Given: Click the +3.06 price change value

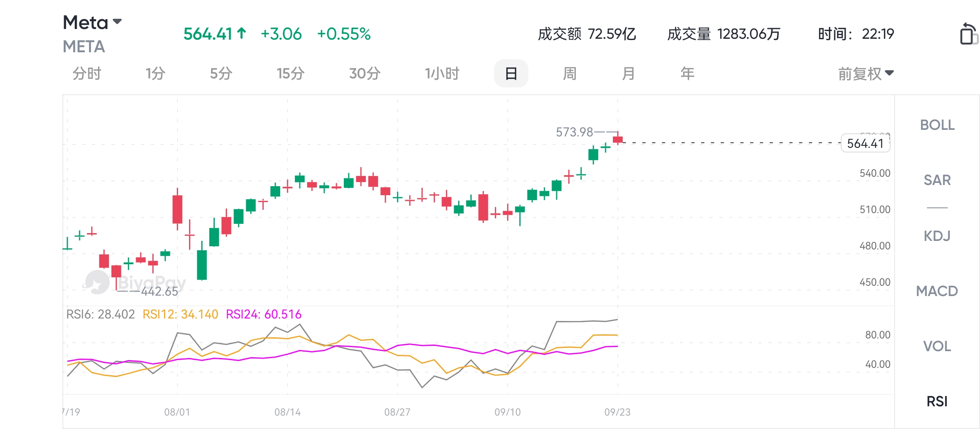Looking at the screenshot, I should pos(281,34).
